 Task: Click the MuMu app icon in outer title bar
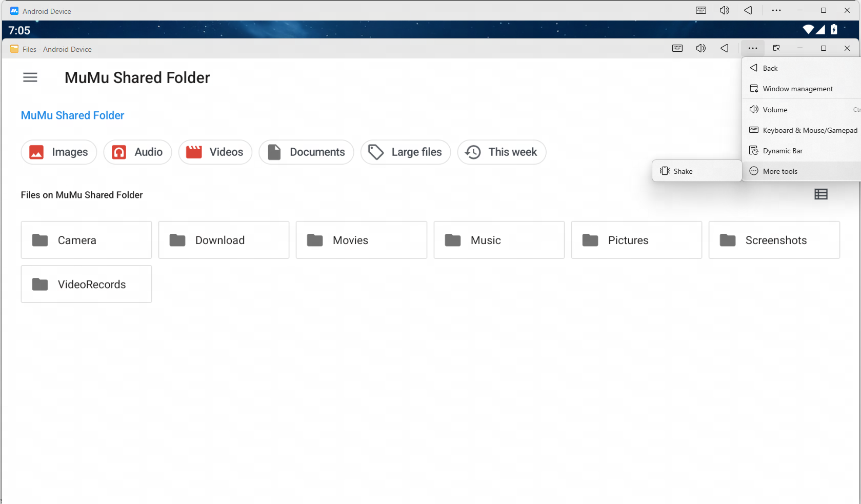[14, 11]
